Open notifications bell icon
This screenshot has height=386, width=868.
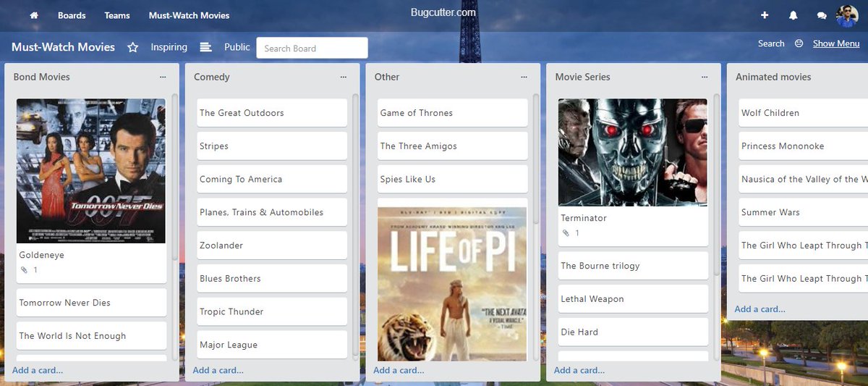pos(793,15)
